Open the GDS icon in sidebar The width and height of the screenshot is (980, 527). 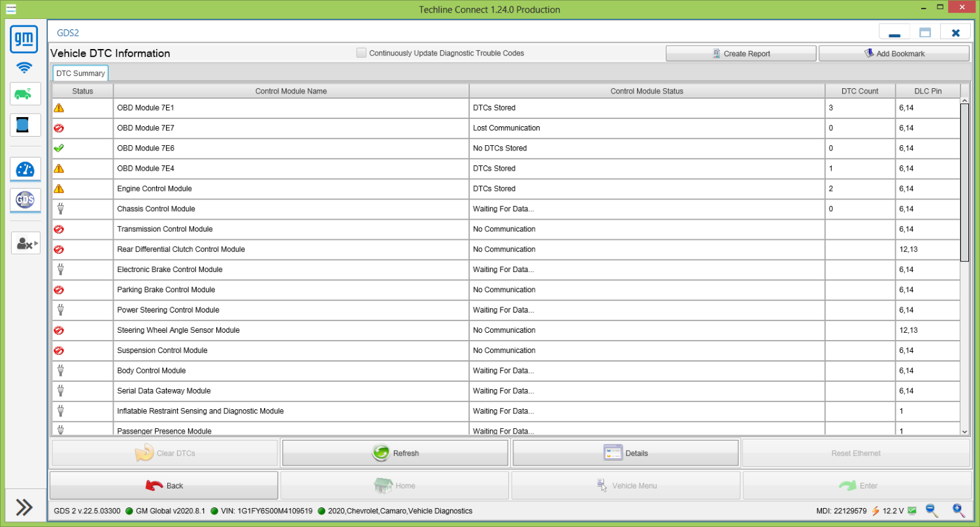click(x=25, y=199)
